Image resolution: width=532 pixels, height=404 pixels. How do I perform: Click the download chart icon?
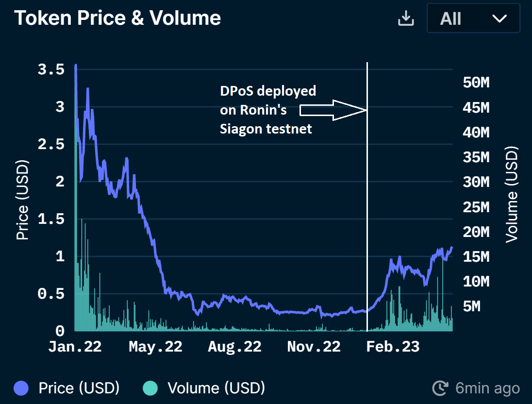[406, 19]
